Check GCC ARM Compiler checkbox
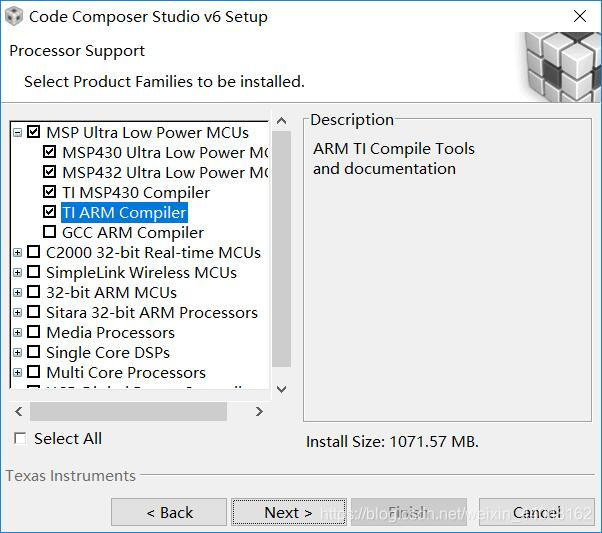 click(50, 232)
